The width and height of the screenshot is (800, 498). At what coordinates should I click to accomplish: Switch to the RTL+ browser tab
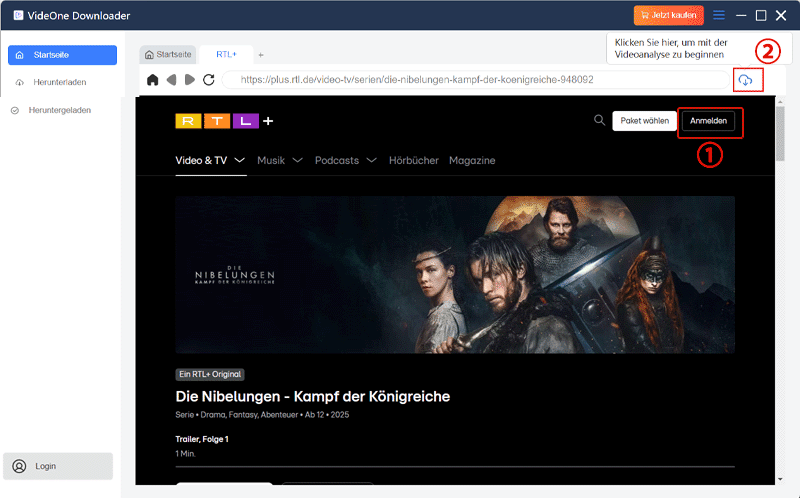coord(226,55)
